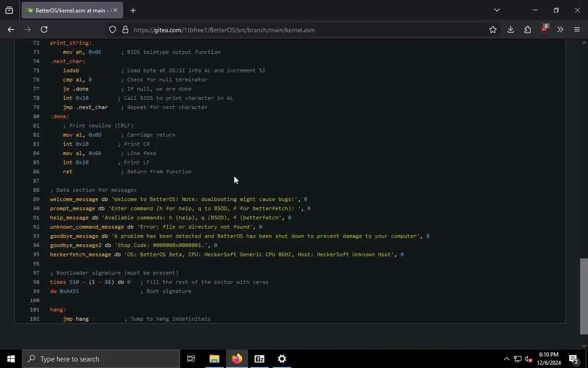Click scrollbar down arrow
Image resolution: width=588 pixels, height=368 pixels.
click(x=584, y=346)
